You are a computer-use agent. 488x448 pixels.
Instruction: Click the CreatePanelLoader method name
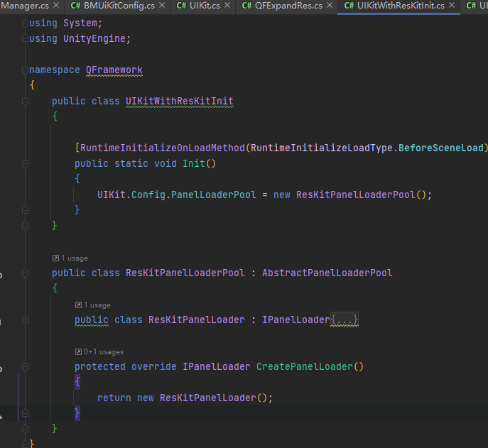(305, 367)
